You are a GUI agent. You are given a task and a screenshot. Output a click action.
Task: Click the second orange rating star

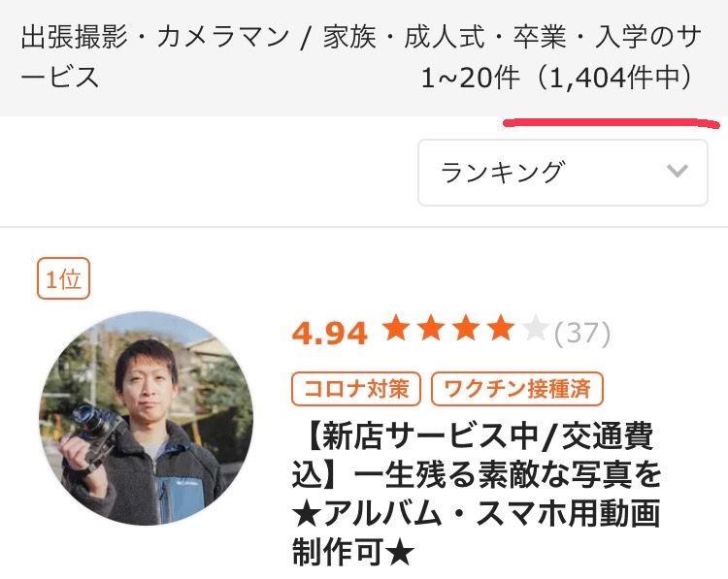click(x=431, y=328)
